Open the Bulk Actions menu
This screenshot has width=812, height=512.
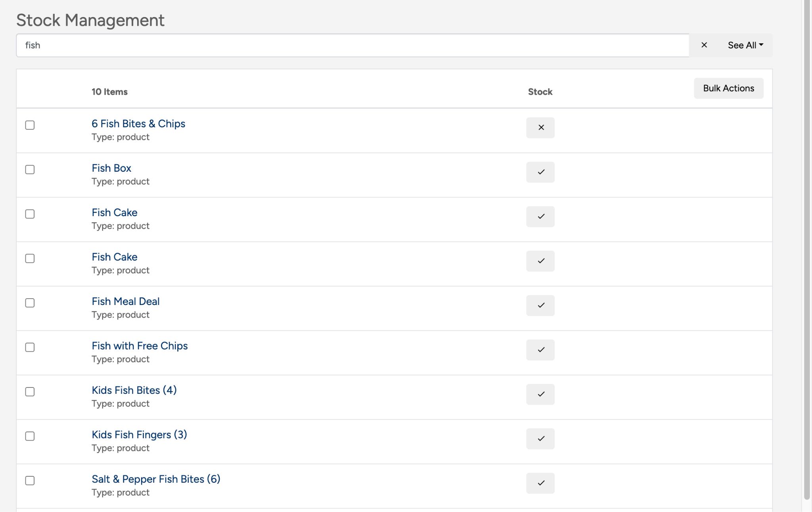728,88
